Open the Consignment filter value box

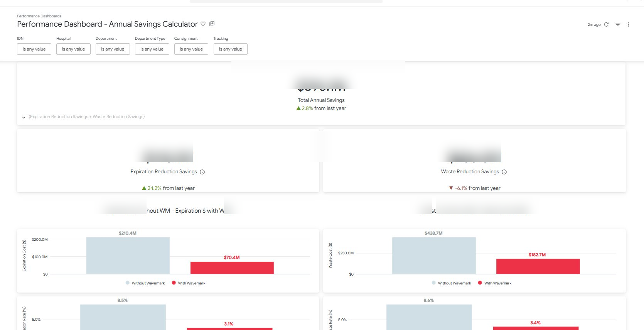point(191,49)
